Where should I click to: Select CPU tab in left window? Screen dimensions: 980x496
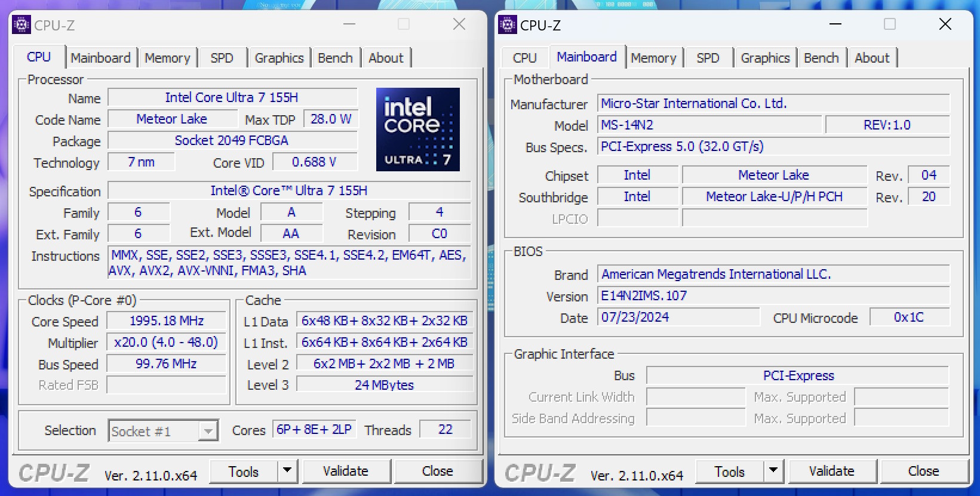(x=39, y=57)
